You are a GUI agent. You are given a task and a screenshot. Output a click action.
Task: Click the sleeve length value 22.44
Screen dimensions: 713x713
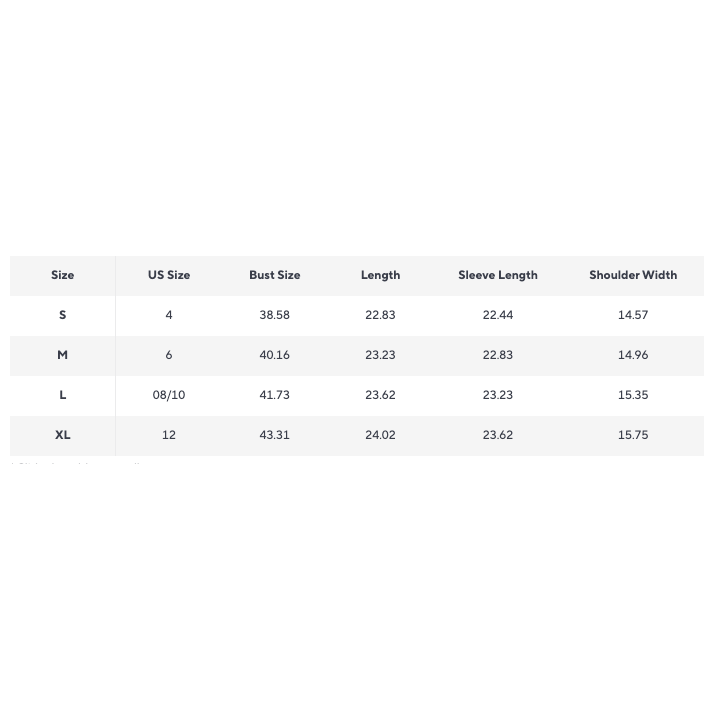coord(498,315)
